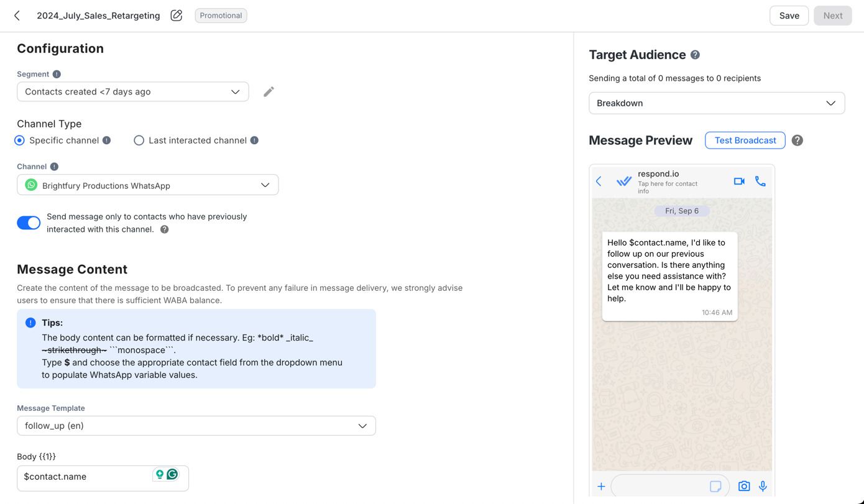Edit the broadcast name with pencil-square icon
The height and width of the screenshot is (504, 864).
point(177,16)
